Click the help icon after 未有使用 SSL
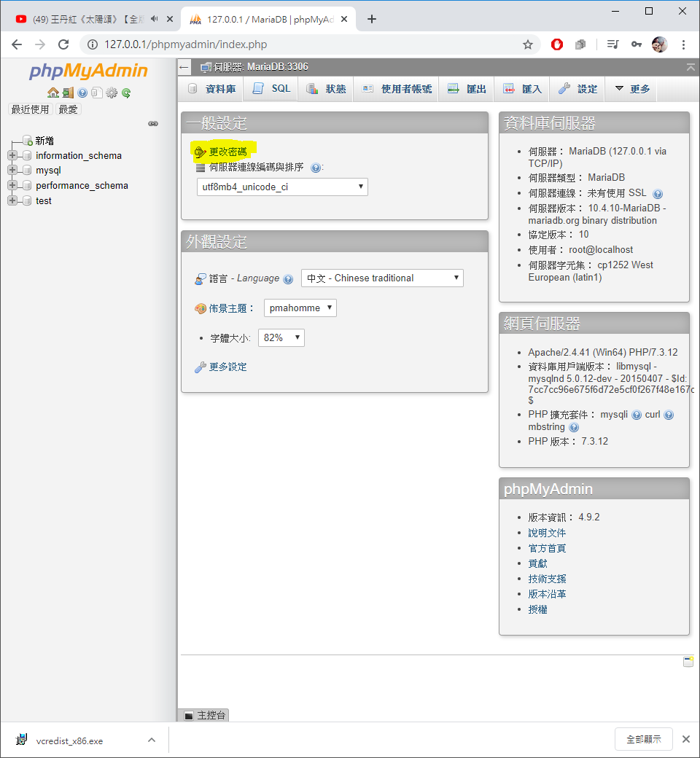The height and width of the screenshot is (758, 700). (x=658, y=194)
